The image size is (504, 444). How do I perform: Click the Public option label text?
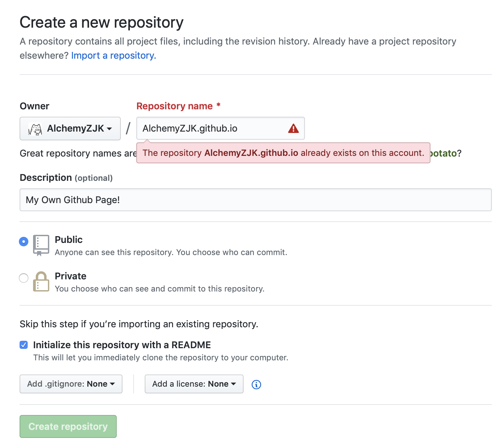[x=68, y=240]
